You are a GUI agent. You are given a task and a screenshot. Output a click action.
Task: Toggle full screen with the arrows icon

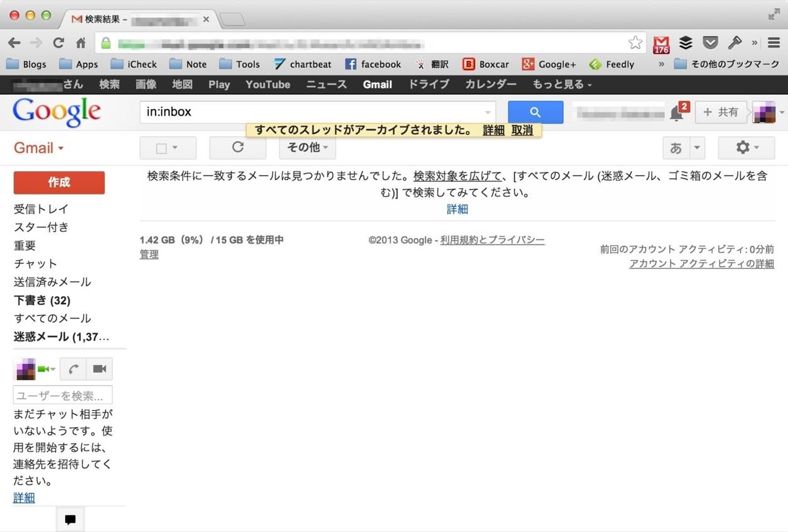tap(774, 14)
